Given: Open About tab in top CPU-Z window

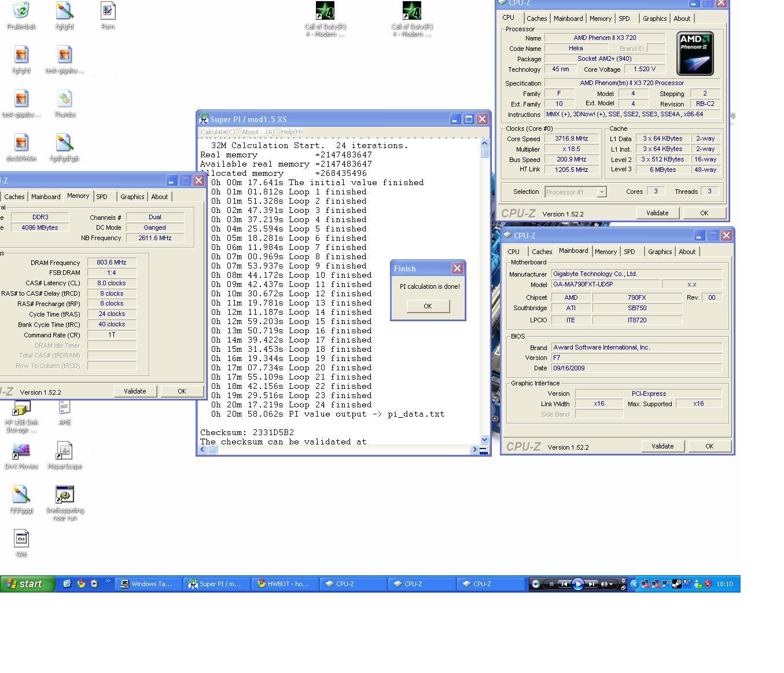Looking at the screenshot, I should click(682, 19).
